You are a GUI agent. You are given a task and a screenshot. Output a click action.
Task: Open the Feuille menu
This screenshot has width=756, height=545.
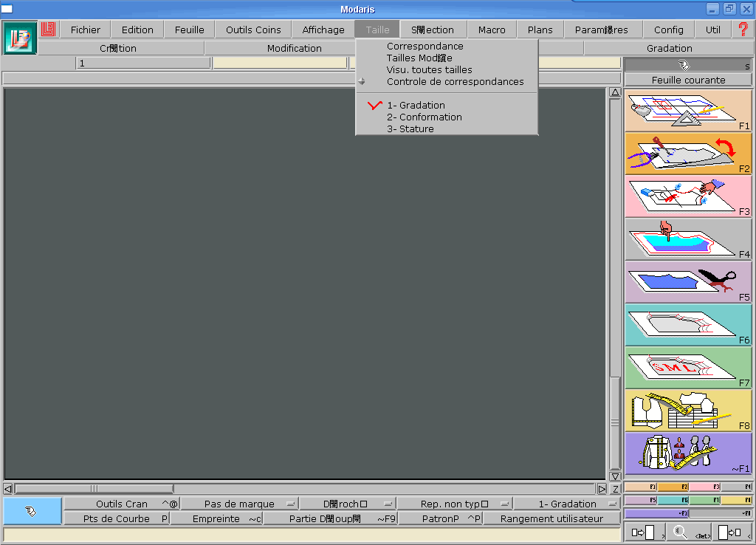tap(189, 30)
